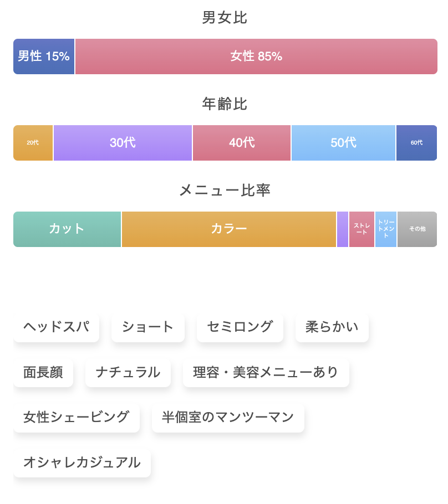Select the 60代 age segment
Screen dimensions: 448x504
(416, 143)
